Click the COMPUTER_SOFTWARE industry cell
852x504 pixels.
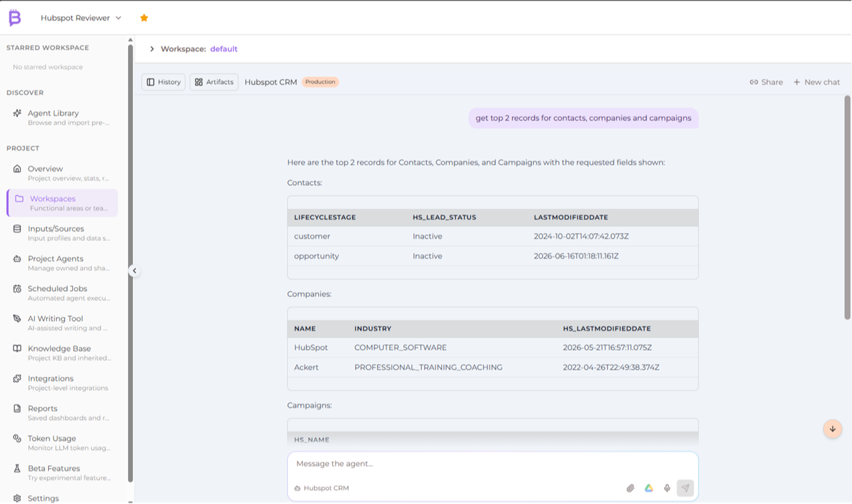pos(401,348)
